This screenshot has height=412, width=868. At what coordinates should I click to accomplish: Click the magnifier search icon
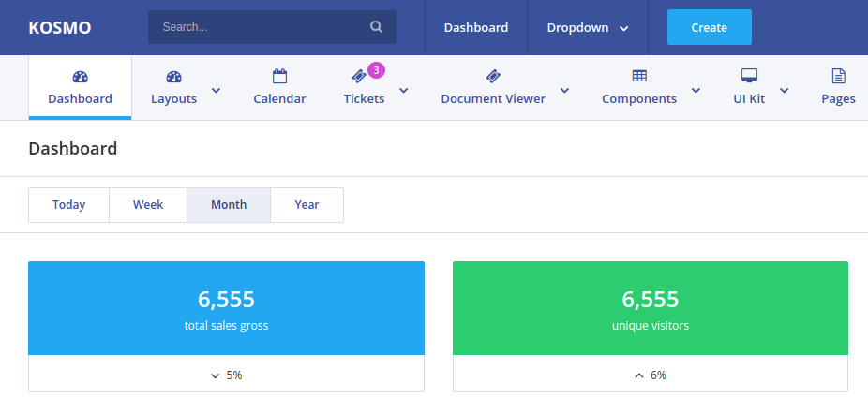(x=376, y=27)
